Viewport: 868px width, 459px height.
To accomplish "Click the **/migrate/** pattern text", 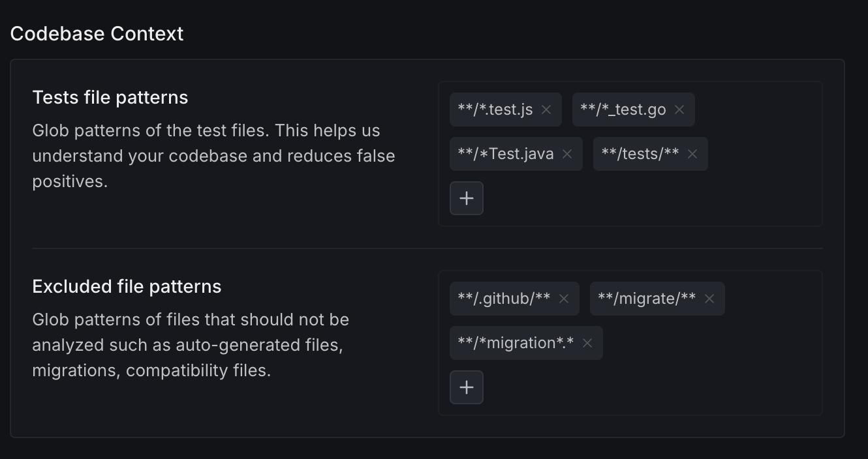I will (647, 299).
